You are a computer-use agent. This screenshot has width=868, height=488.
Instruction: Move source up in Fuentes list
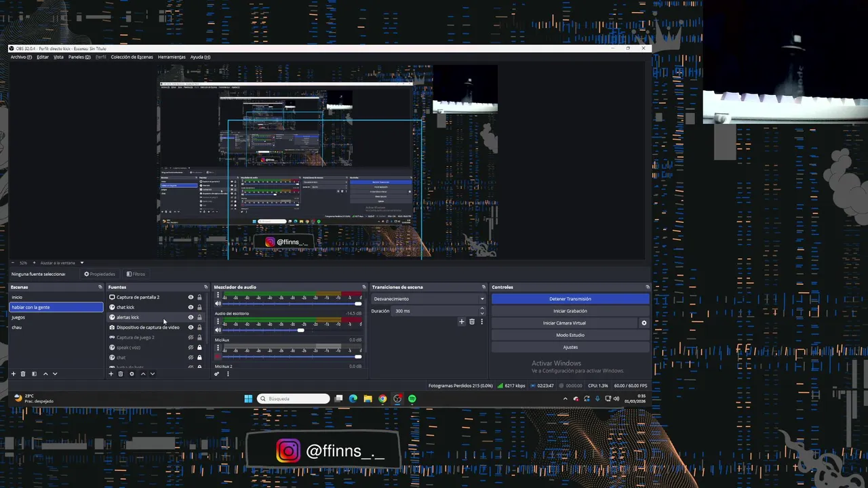coord(143,373)
